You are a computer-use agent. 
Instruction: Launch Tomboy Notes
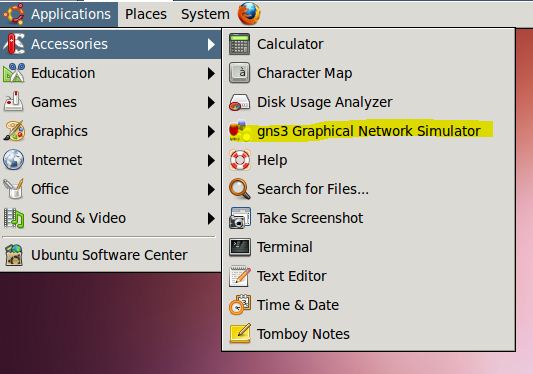(368, 334)
